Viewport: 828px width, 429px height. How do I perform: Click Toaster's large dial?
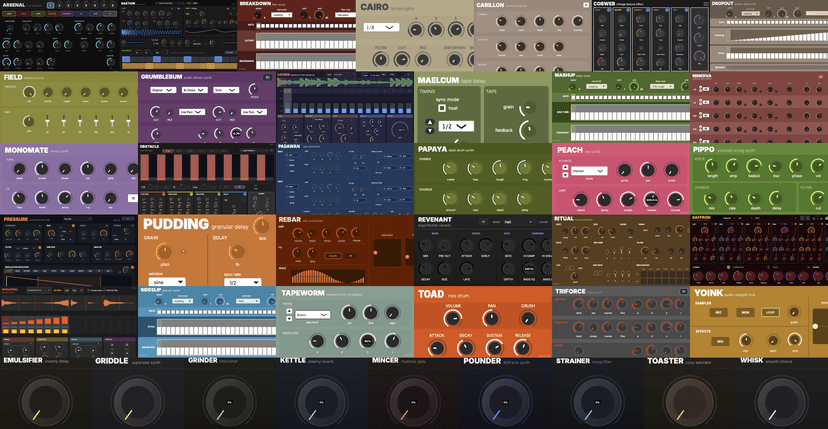point(689,402)
